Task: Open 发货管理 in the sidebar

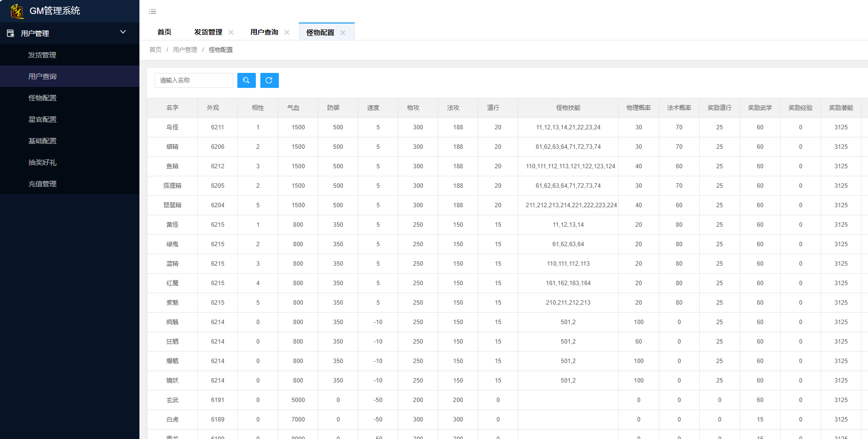Action: (42, 55)
